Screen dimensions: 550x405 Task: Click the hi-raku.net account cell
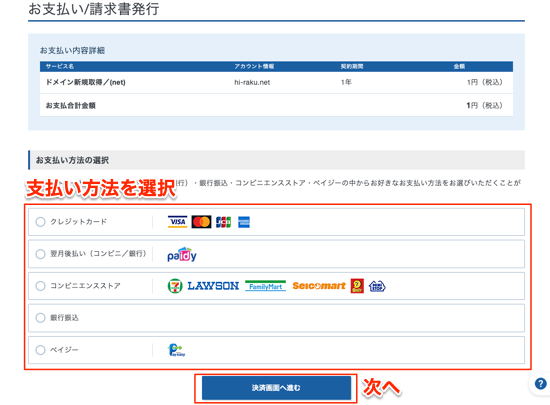(252, 82)
